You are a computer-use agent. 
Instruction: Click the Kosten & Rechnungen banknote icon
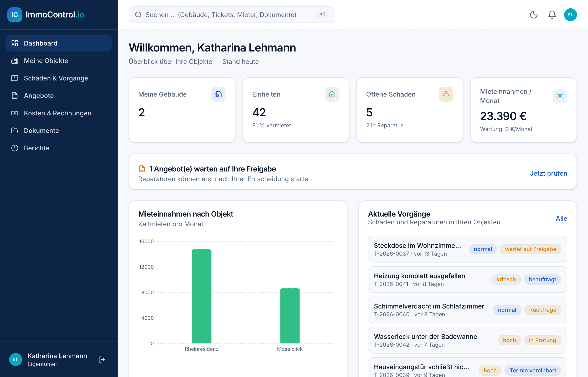tap(15, 113)
